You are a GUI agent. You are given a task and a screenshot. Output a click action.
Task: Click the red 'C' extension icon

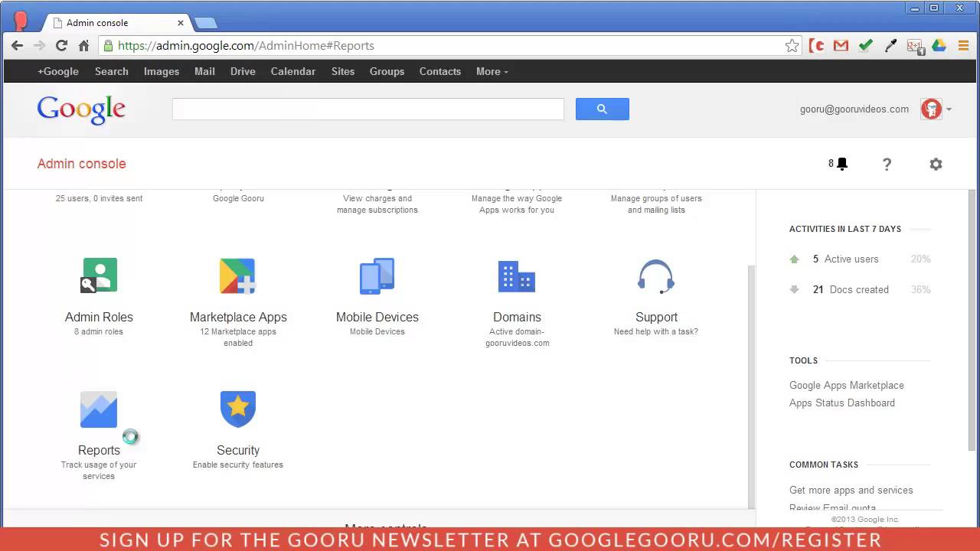[x=817, y=46]
